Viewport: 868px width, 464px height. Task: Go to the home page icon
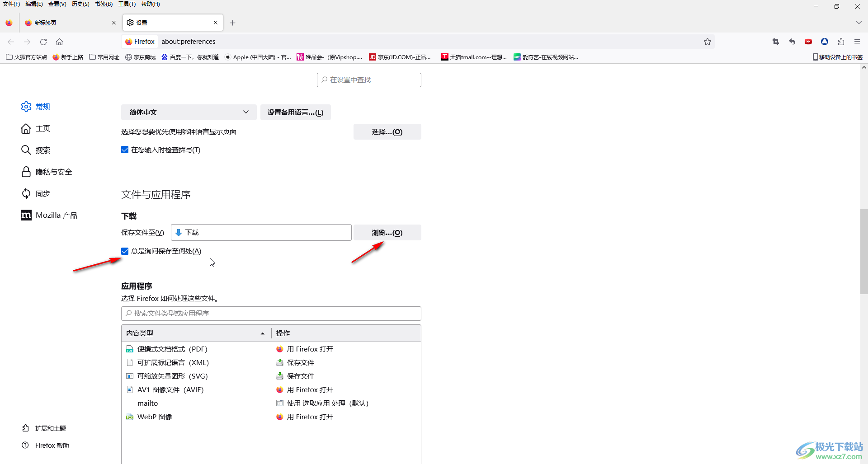59,42
